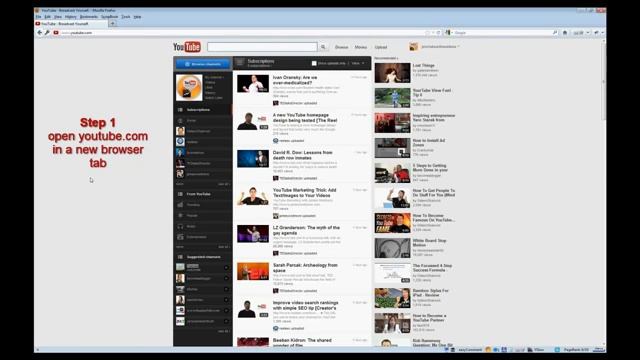The width and height of the screenshot is (640, 360).
Task: Open the Bookmarks menu
Action: 89,17
